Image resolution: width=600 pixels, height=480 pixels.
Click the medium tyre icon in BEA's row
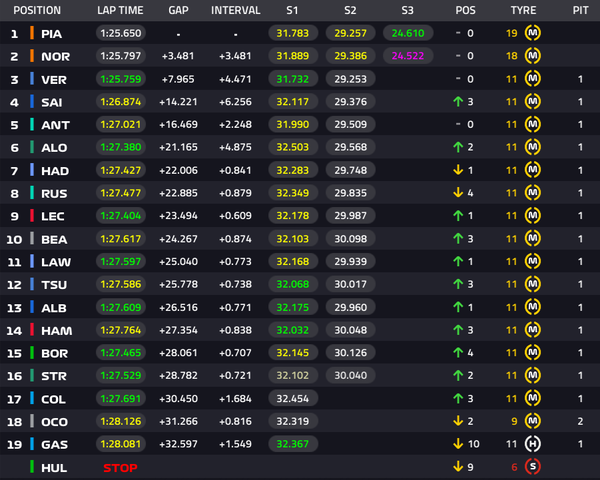533,238
